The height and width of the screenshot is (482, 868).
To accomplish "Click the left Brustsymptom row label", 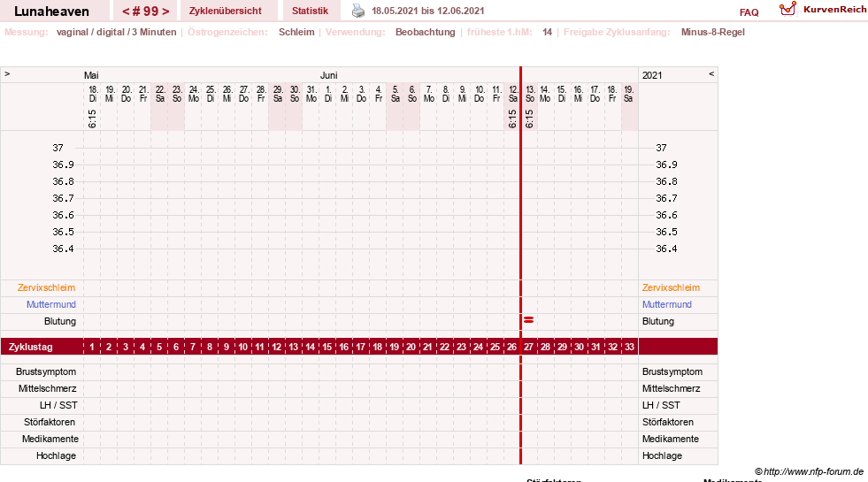I will pyautogui.click(x=46, y=371).
